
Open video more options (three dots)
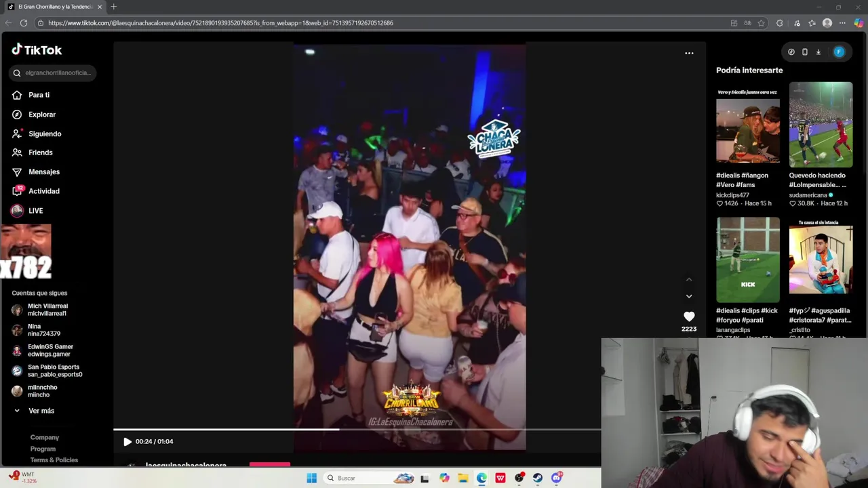[689, 53]
